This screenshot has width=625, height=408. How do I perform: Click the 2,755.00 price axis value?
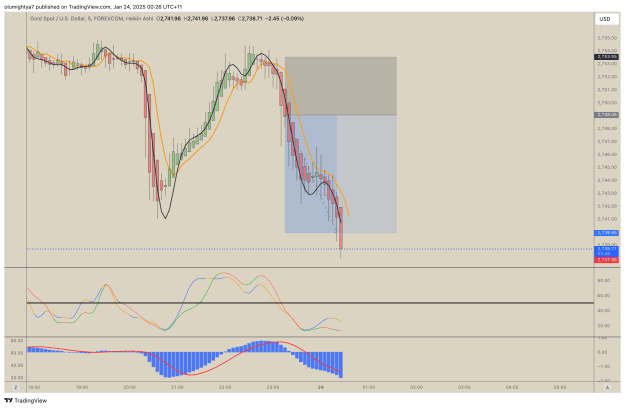click(607, 38)
